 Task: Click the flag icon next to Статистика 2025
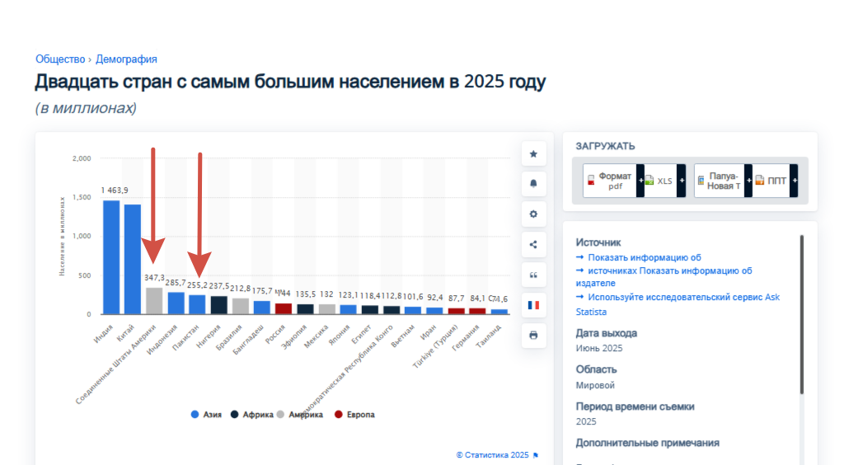pyautogui.click(x=536, y=454)
